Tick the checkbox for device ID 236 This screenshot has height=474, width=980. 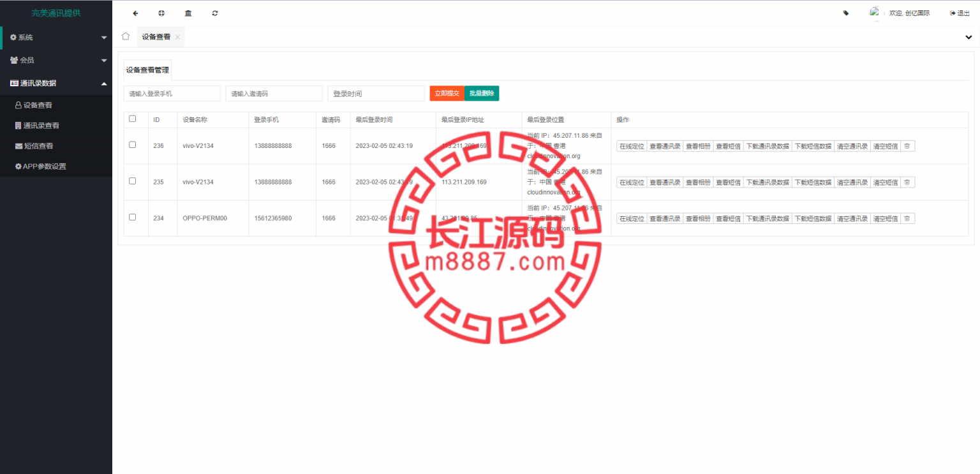pos(133,145)
